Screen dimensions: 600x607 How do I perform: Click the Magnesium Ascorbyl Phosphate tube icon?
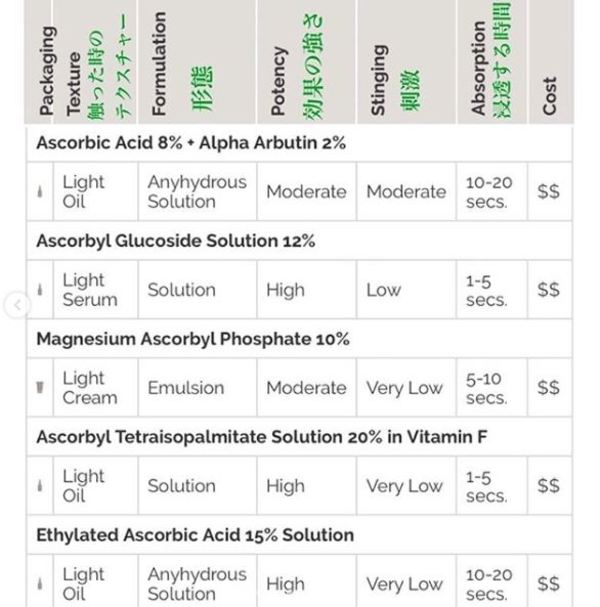(x=40, y=388)
